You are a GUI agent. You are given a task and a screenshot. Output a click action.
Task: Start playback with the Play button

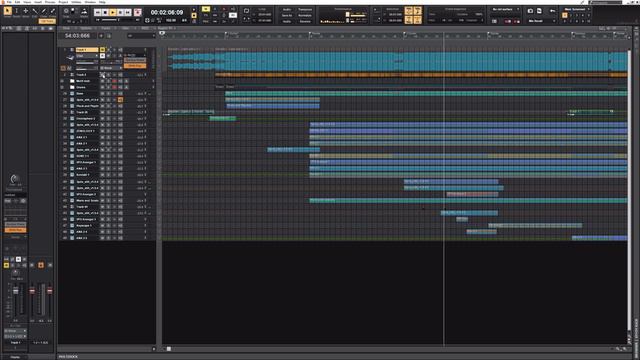tap(113, 13)
